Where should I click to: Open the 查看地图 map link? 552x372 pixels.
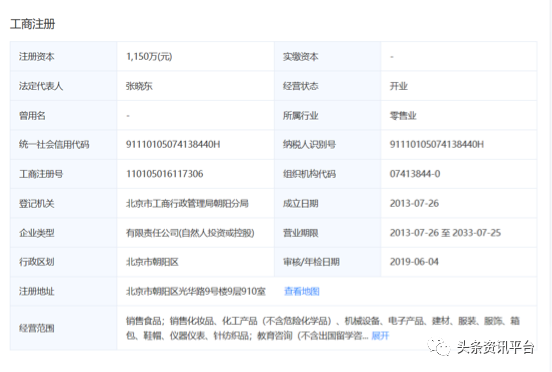coord(302,291)
